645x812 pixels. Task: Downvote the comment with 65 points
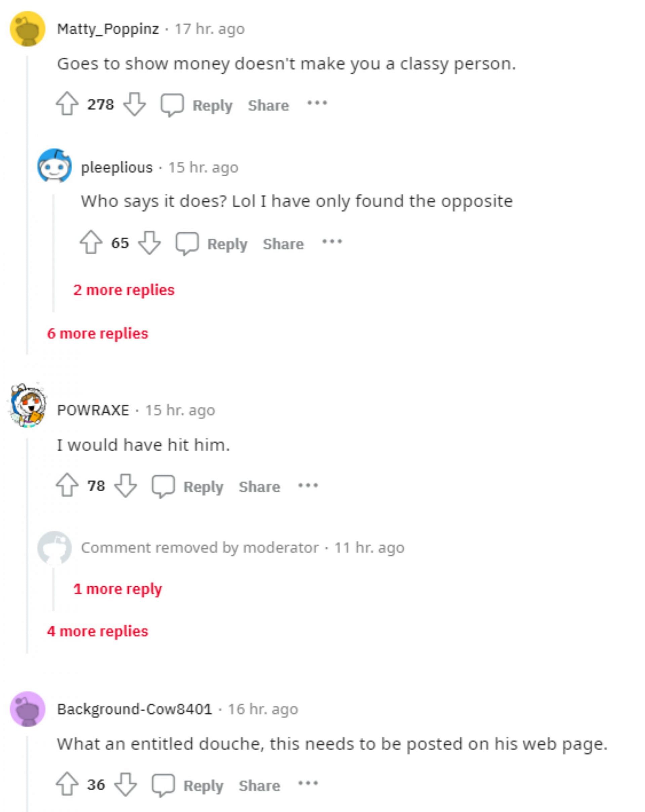pyautogui.click(x=149, y=242)
